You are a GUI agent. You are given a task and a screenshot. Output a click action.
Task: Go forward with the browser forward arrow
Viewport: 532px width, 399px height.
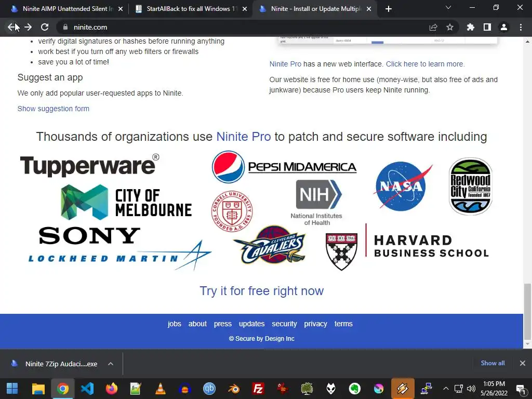[28, 27]
